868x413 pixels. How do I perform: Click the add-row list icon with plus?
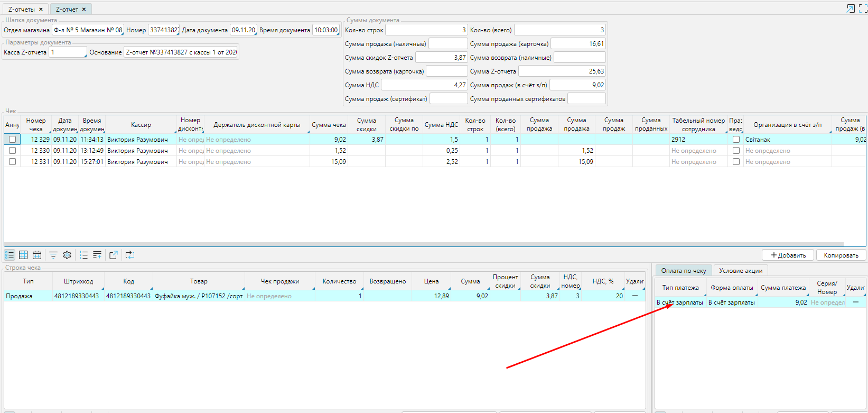(x=97, y=255)
